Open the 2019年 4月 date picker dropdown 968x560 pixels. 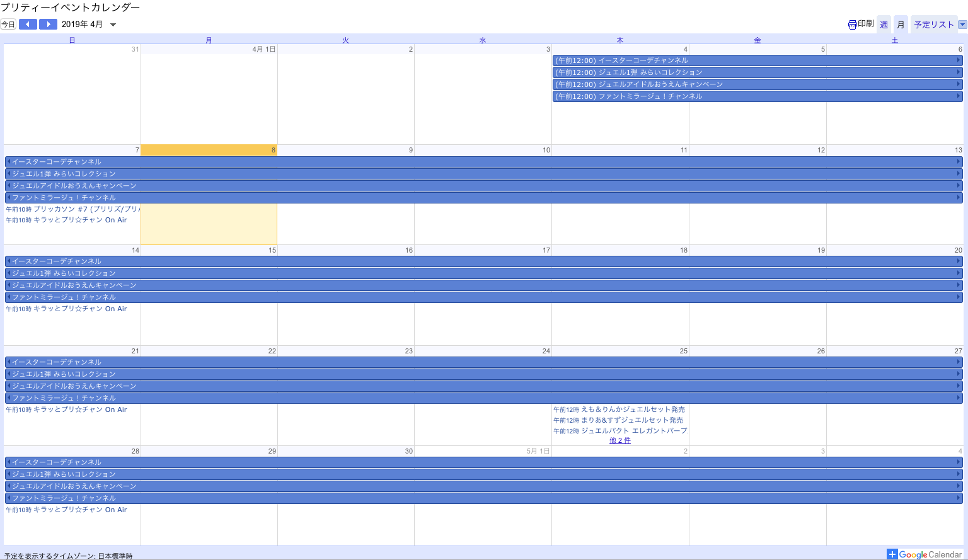[x=113, y=25]
